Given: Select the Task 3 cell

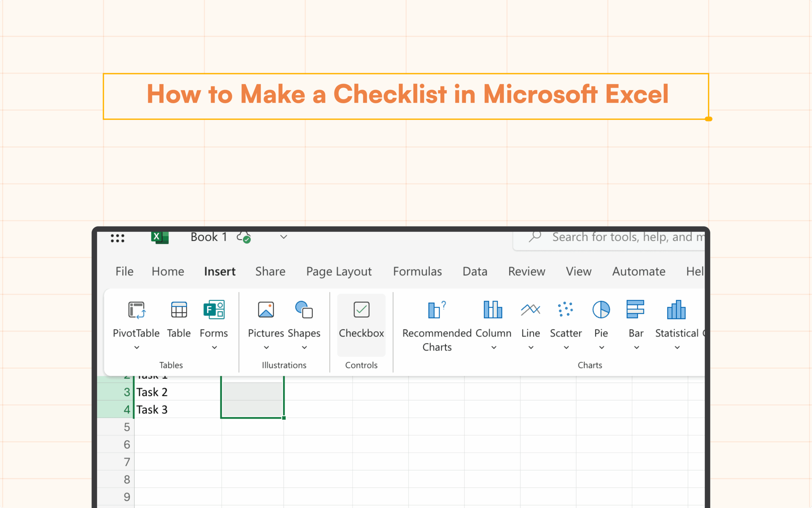Looking at the screenshot, I should (x=178, y=409).
